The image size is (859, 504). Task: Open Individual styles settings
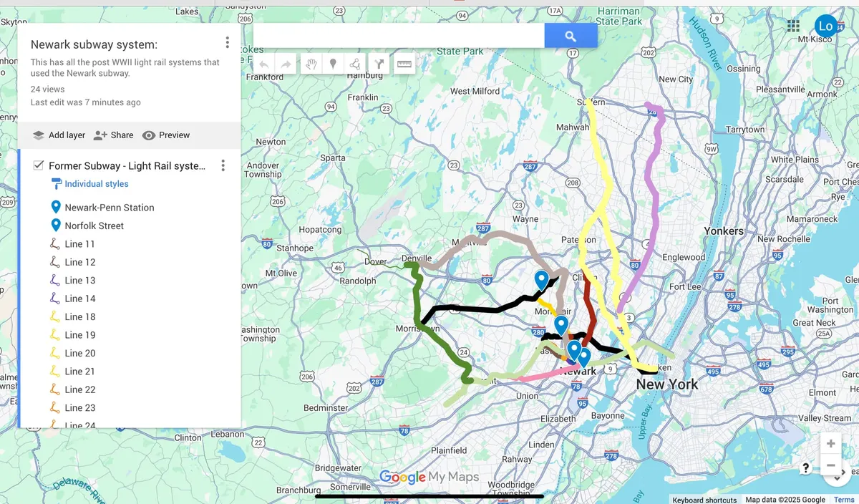click(x=89, y=184)
